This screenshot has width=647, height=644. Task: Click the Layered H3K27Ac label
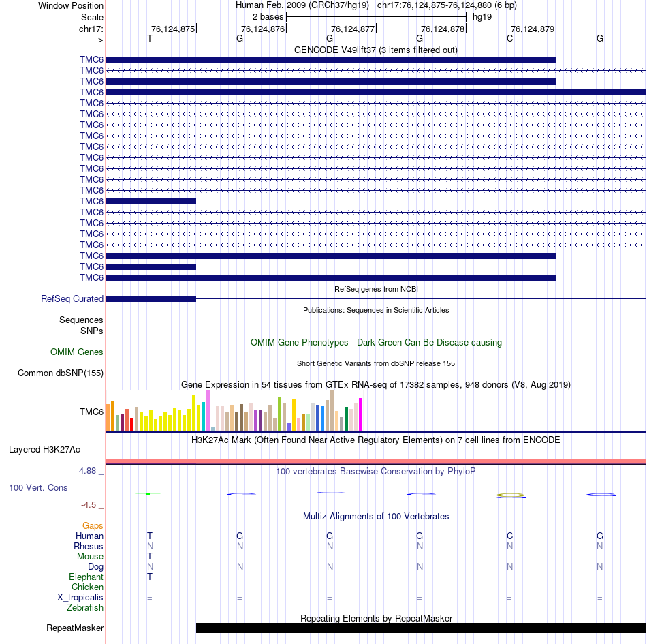coord(44,449)
